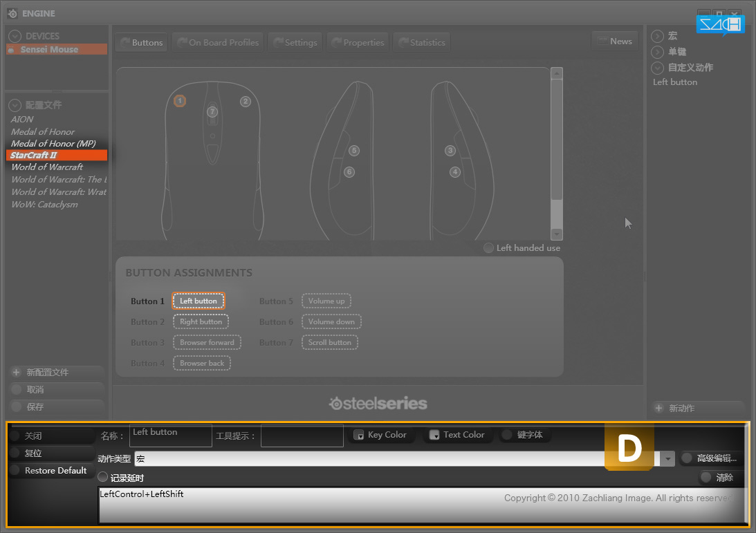
Task: Click the 名称 name input field
Action: 171,435
